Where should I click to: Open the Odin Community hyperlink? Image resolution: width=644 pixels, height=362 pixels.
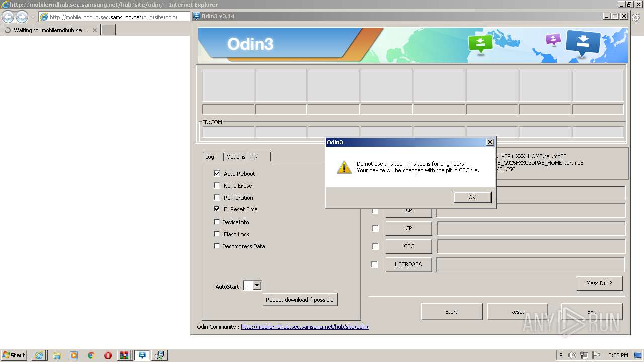305,327
